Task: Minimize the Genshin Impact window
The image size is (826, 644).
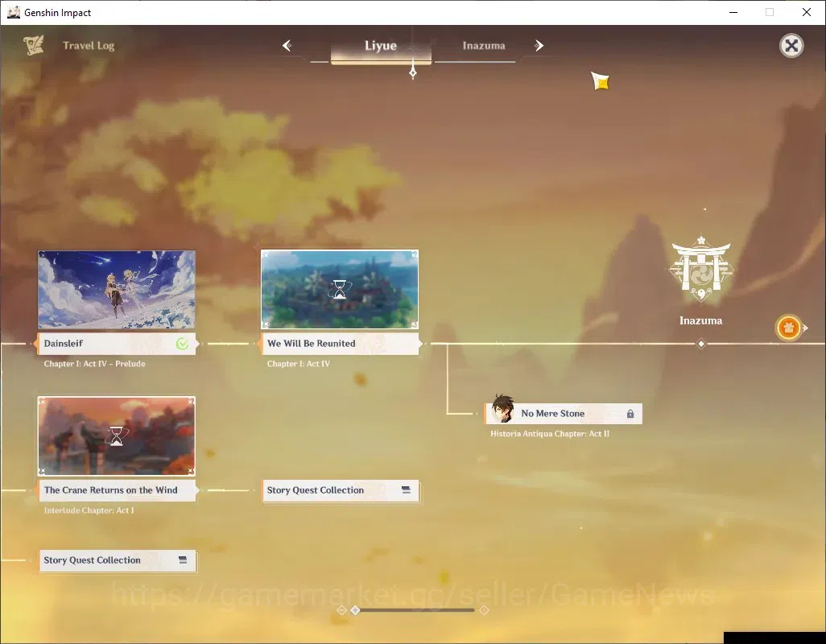Action: point(733,12)
